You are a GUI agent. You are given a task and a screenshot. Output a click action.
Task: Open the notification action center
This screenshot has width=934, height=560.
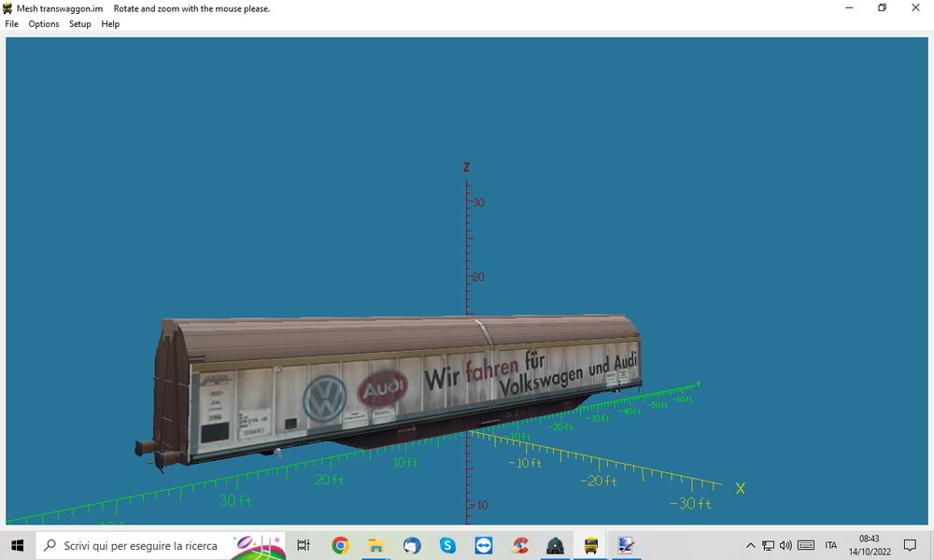pos(910,545)
